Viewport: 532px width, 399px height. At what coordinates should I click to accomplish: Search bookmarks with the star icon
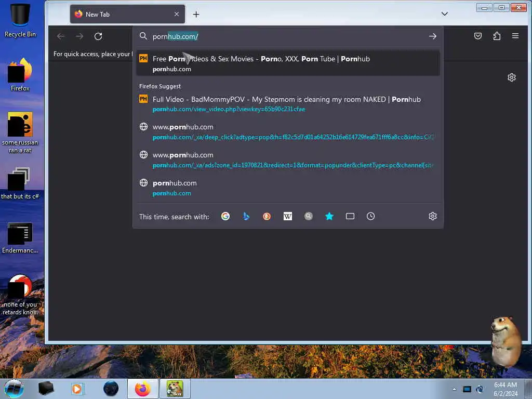click(329, 216)
